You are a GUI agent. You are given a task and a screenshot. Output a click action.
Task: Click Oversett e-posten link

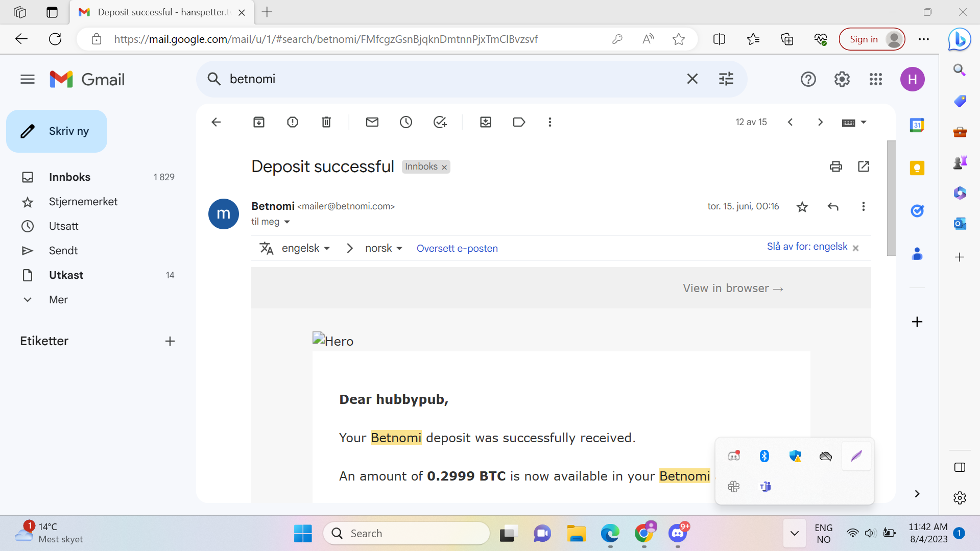(x=457, y=248)
